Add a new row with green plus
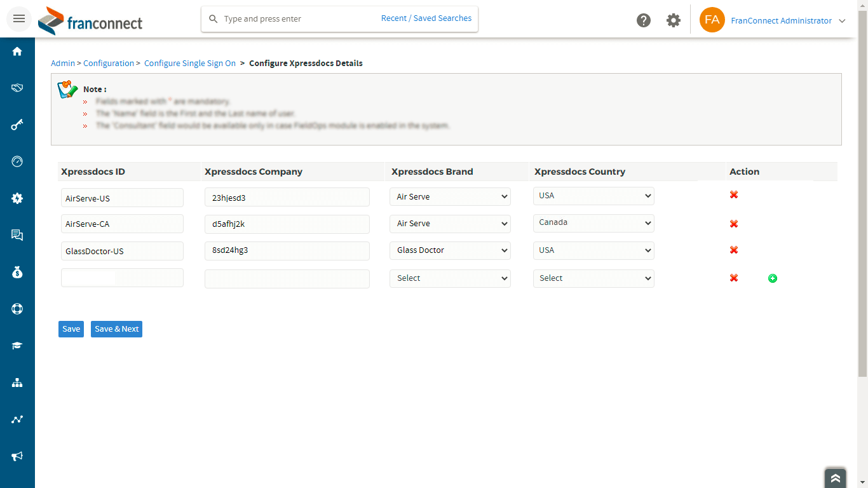868x488 pixels. click(x=773, y=278)
